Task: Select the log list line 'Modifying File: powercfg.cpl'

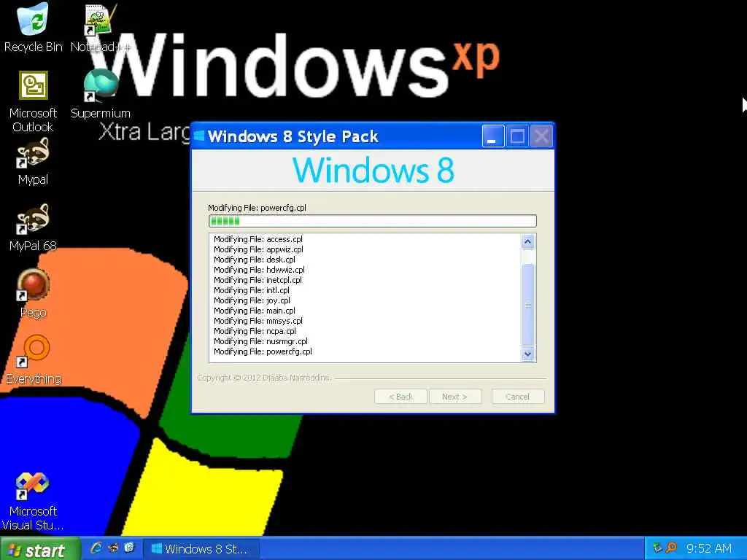Action: point(263,351)
